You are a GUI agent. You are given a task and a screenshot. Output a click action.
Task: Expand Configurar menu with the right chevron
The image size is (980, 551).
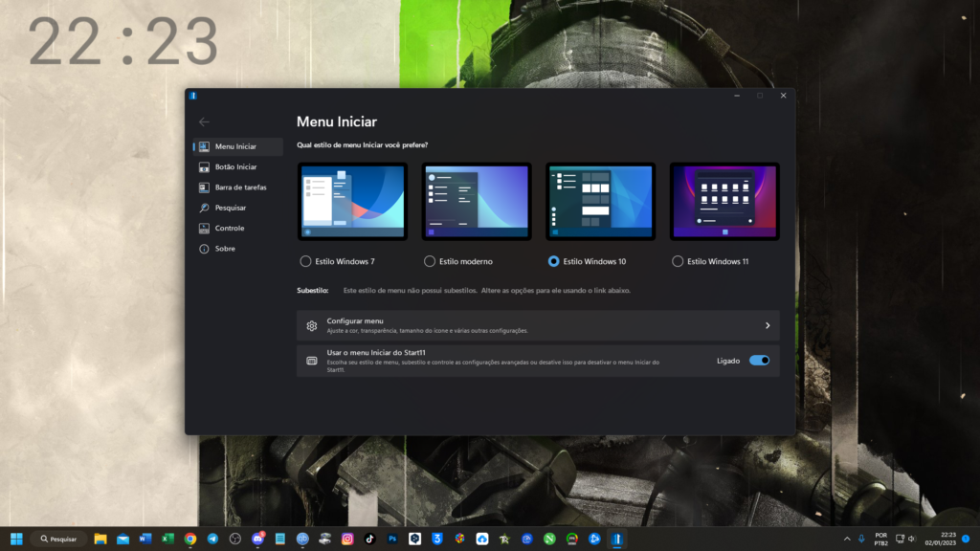(767, 325)
